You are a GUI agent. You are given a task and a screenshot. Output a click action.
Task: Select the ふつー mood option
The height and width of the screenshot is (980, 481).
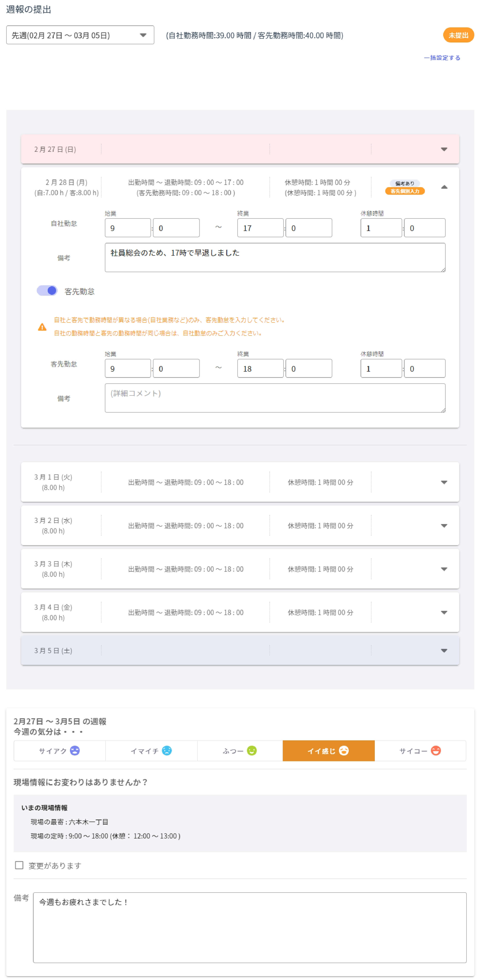(240, 751)
